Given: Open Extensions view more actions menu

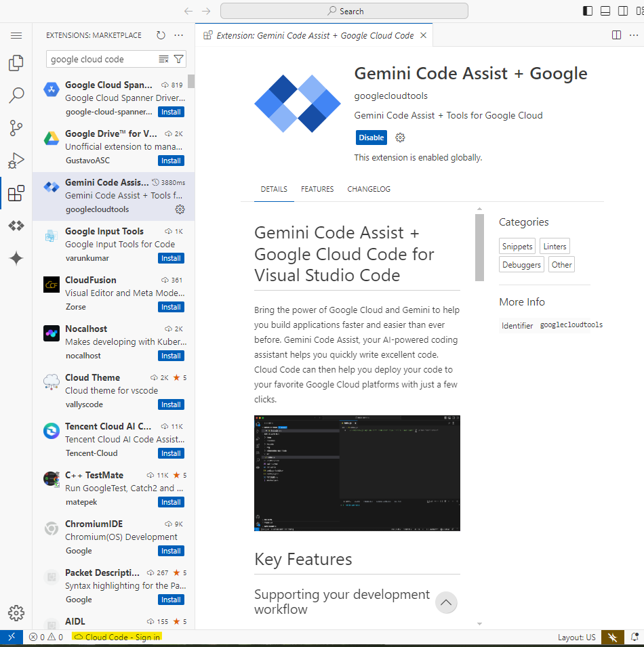Looking at the screenshot, I should 179,35.
